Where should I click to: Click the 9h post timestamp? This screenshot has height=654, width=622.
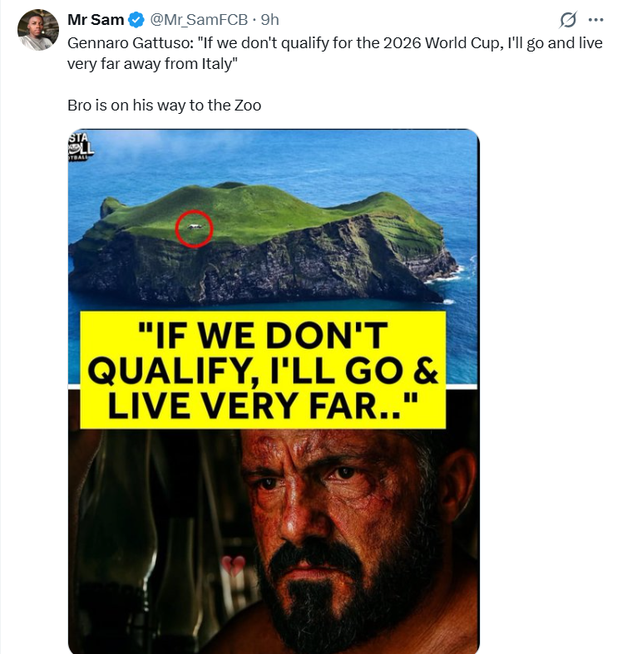click(x=270, y=20)
